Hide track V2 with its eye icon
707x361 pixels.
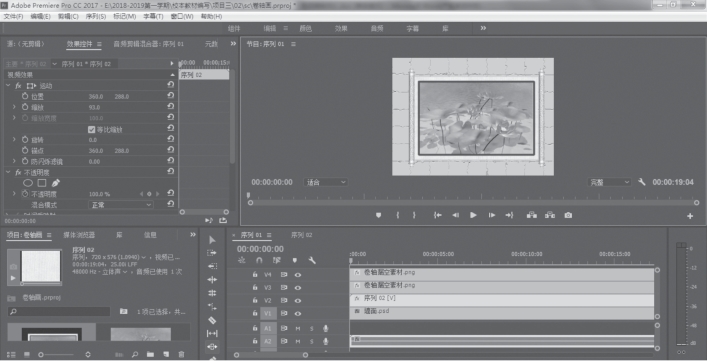pos(298,301)
